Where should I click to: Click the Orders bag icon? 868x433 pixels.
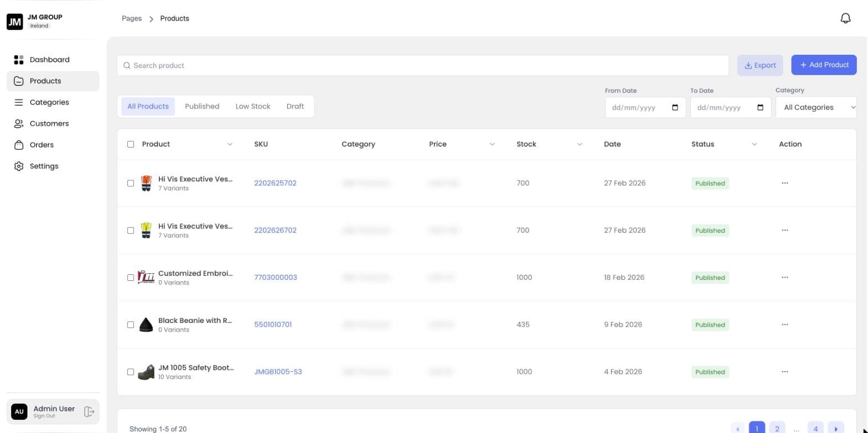19,145
